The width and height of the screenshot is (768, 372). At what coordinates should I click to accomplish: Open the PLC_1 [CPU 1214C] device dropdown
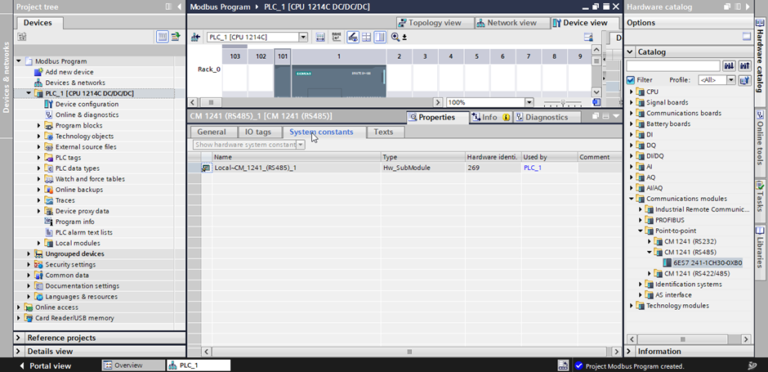pyautogui.click(x=303, y=37)
